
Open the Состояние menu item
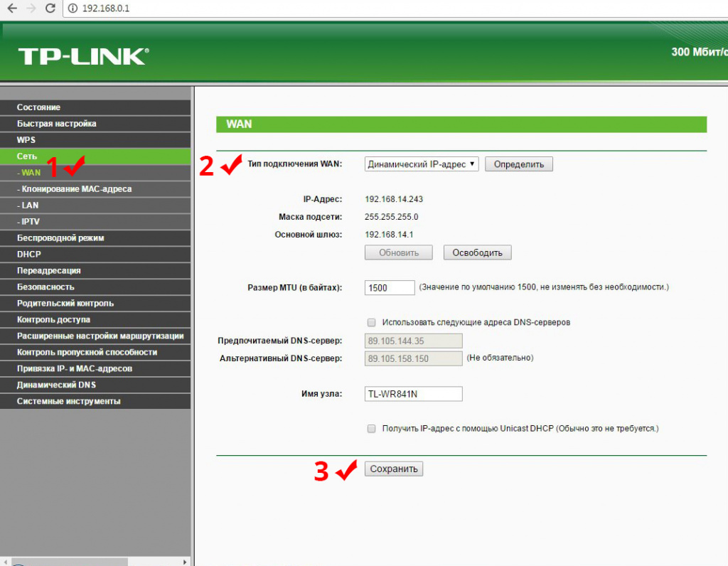(95, 107)
